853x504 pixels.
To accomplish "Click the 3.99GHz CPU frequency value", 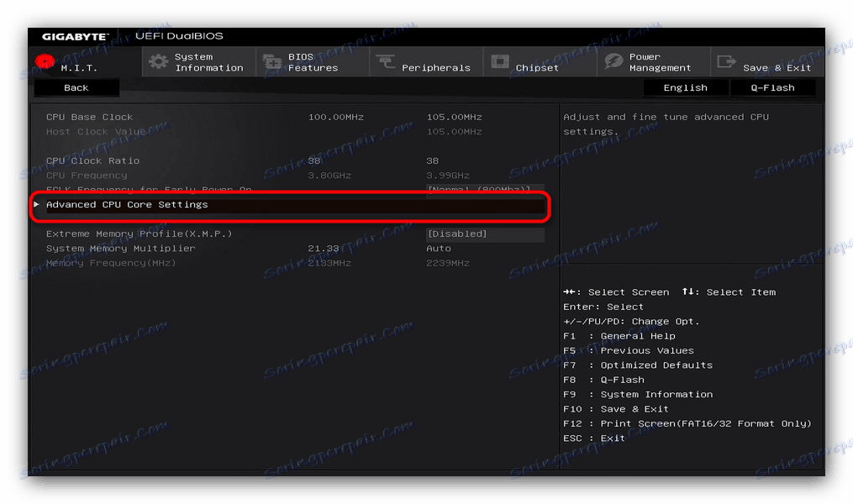I will point(448,176).
